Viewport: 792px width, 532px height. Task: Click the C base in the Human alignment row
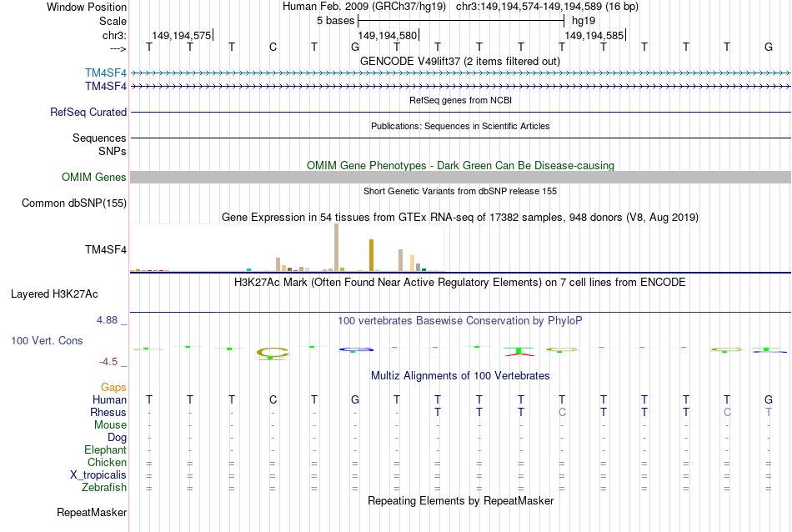273,399
